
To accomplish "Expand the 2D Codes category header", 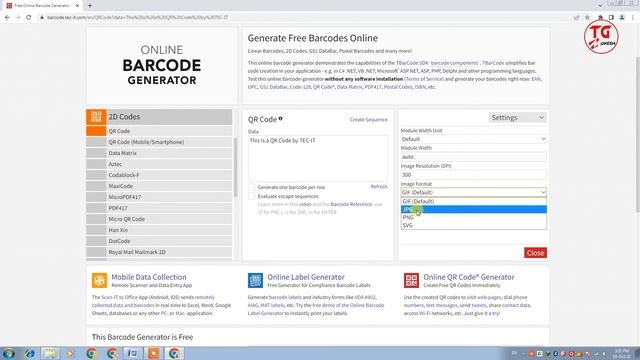I will 159,117.
